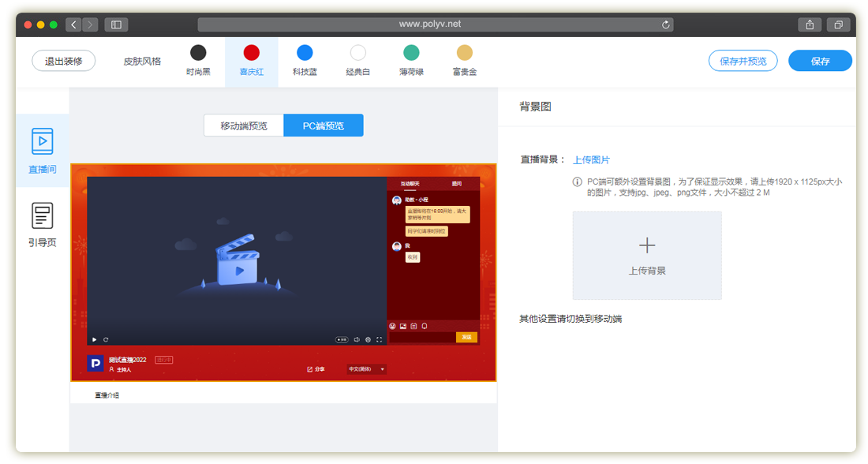Image resolution: width=868 pixels, height=464 pixels.
Task: Toggle the barrage switch in the player
Action: 342,339
